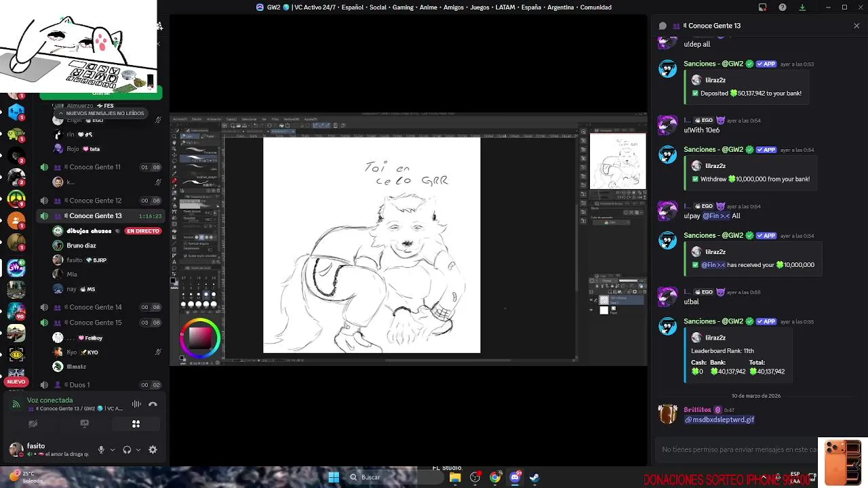This screenshot has width=868, height=488.
Task: Open msdbxdsleptwrd.gif link
Action: (x=719, y=420)
